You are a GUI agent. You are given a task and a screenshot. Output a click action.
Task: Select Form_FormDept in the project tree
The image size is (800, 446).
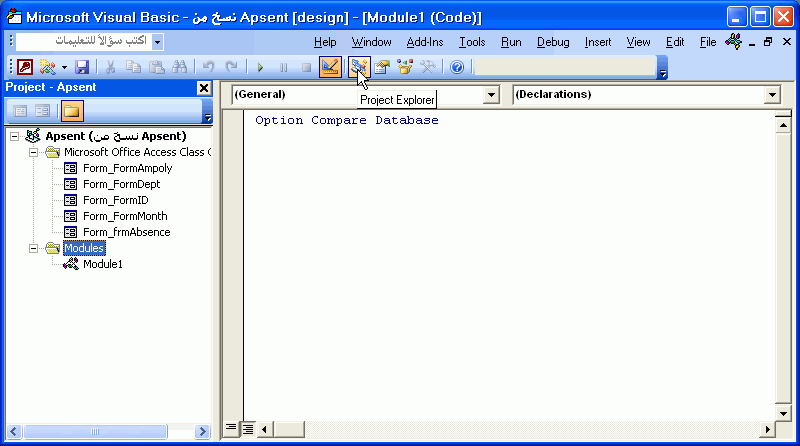tap(121, 184)
